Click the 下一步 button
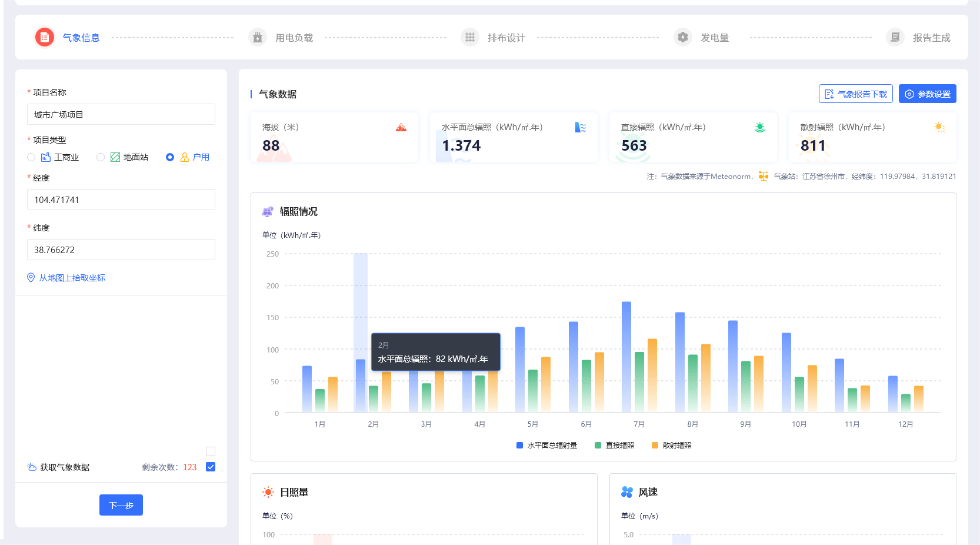Screen dimensions: 980x545 click(x=121, y=505)
